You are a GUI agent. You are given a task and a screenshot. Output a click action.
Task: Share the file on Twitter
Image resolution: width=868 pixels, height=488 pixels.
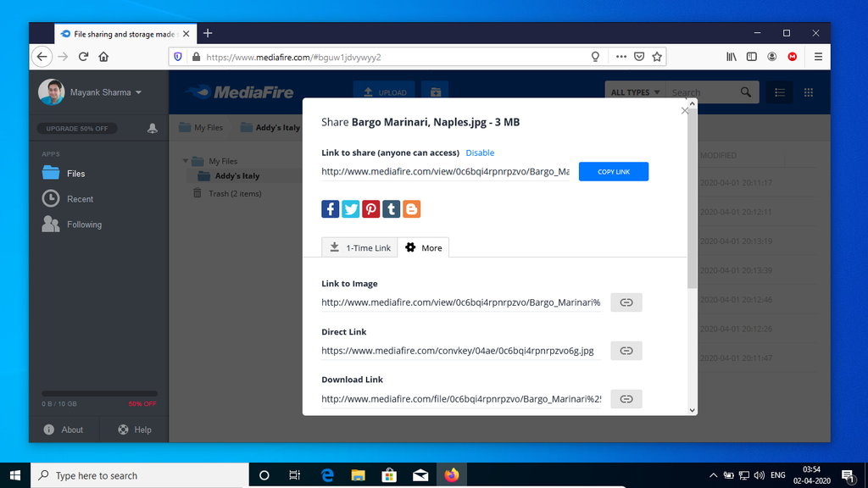click(x=350, y=208)
